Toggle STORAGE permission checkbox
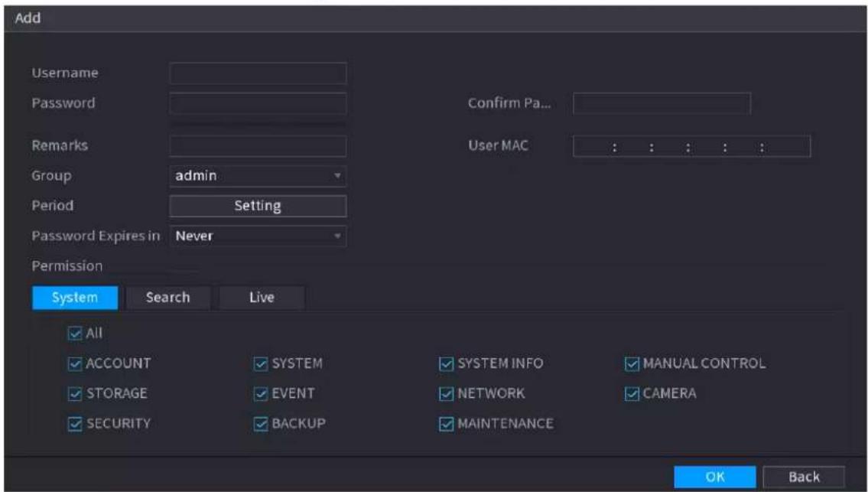 tap(74, 393)
